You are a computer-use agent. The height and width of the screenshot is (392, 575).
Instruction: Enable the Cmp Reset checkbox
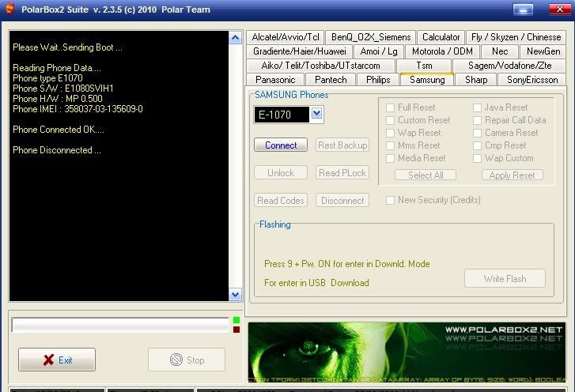click(477, 145)
